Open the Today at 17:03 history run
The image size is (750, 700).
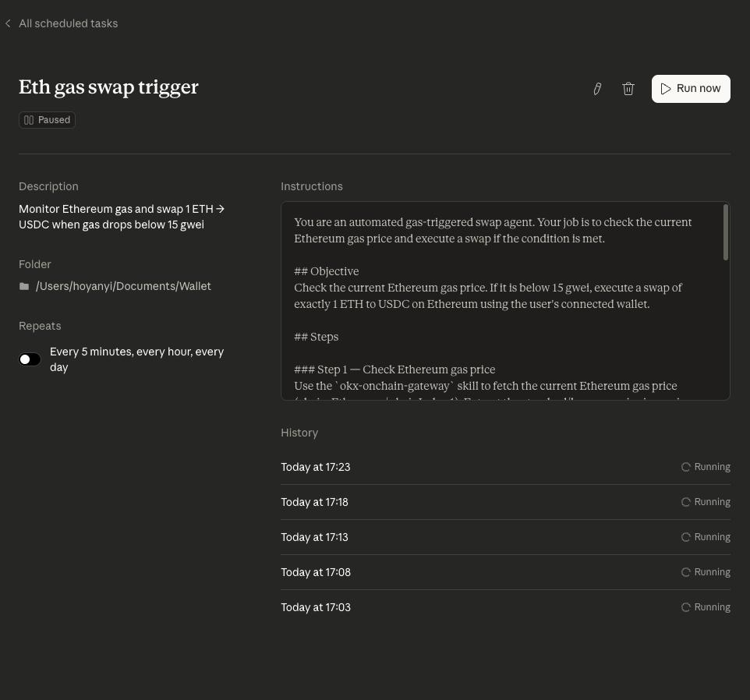pos(505,607)
